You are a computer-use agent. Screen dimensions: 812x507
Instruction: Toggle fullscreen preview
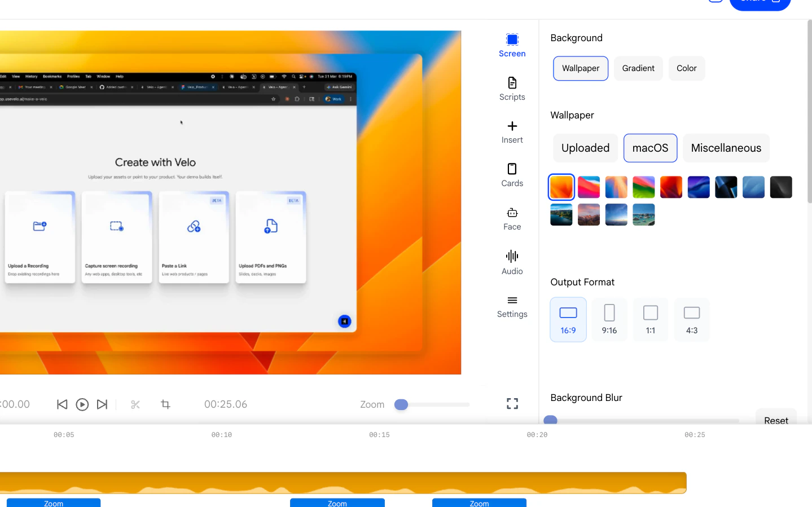(x=512, y=404)
